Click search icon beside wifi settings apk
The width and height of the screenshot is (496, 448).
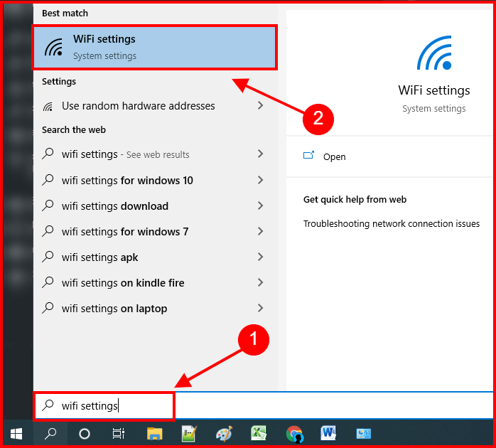pos(48,257)
